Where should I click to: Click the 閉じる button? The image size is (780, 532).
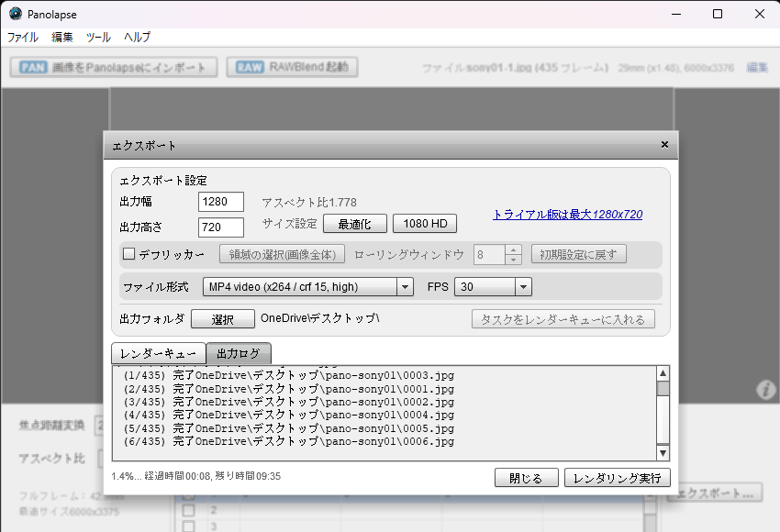pos(526,478)
